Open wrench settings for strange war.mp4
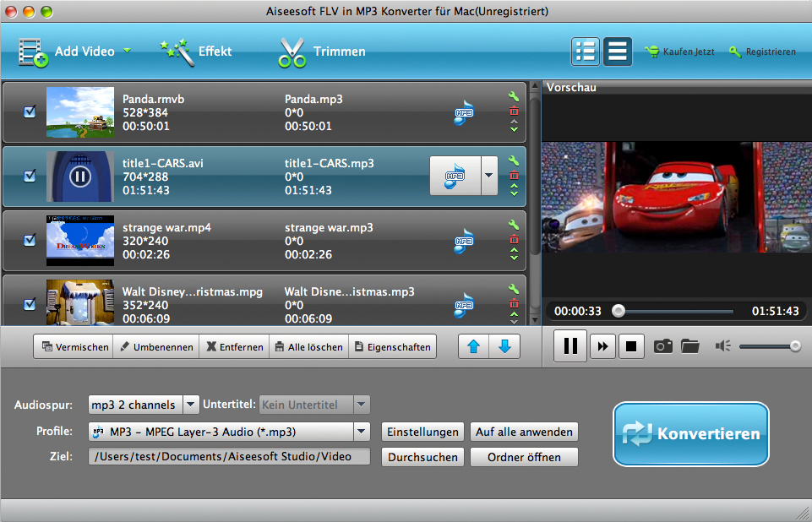The width and height of the screenshot is (812, 522). 514,225
